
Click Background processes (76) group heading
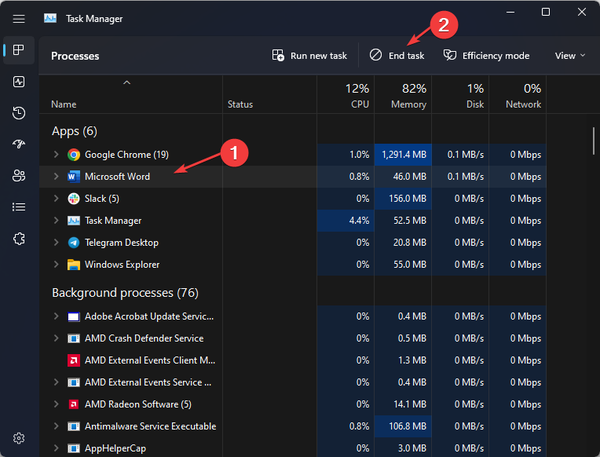125,293
